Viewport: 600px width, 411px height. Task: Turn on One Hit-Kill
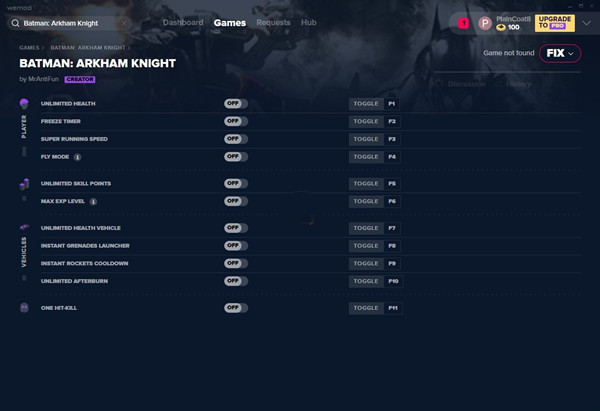click(x=236, y=308)
